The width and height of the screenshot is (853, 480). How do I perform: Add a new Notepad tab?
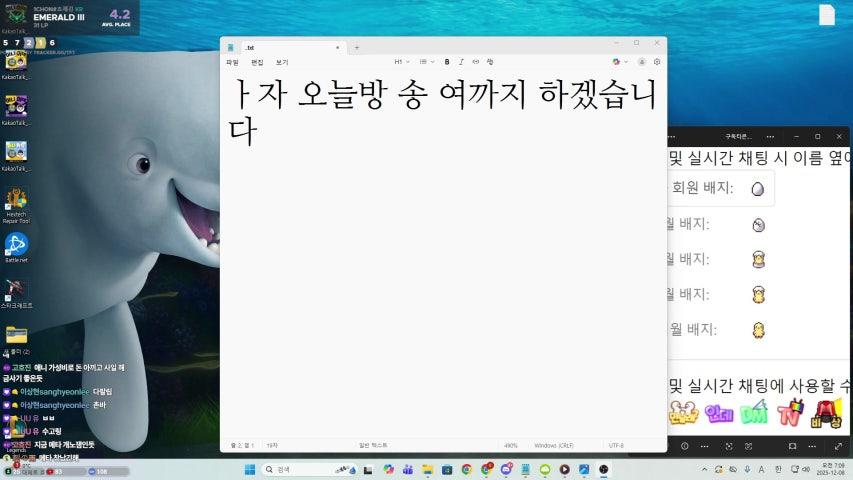[x=357, y=48]
